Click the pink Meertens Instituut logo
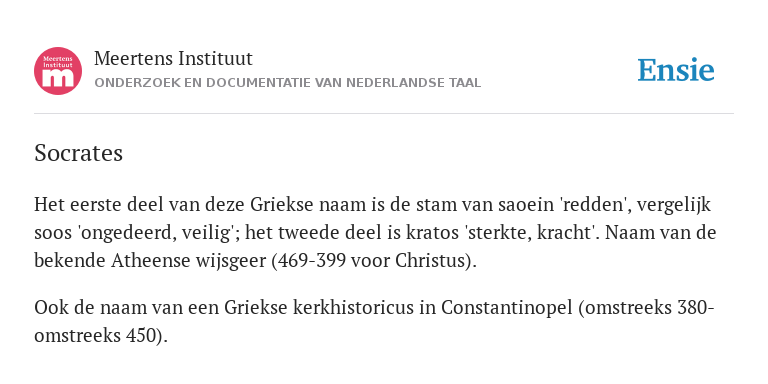 58,71
